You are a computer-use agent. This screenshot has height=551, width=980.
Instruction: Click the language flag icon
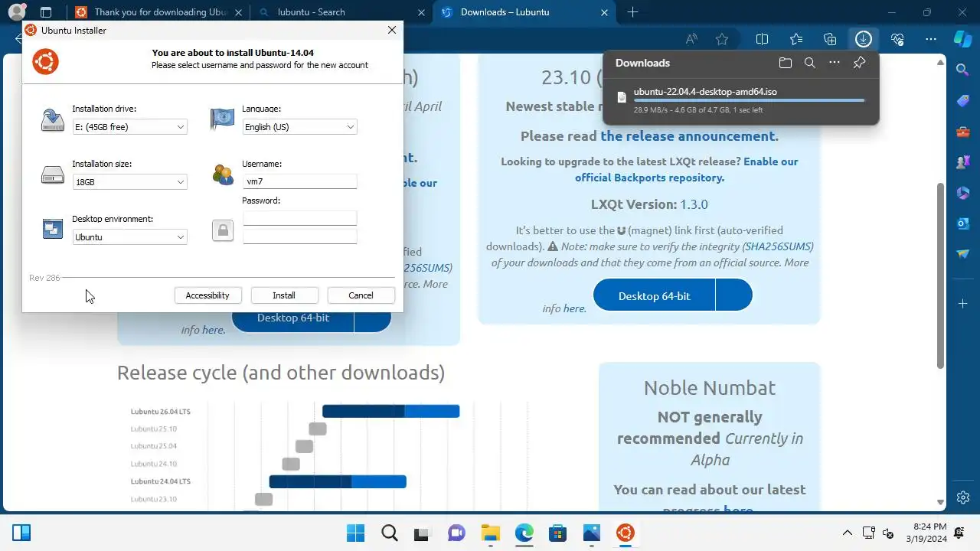click(x=223, y=119)
